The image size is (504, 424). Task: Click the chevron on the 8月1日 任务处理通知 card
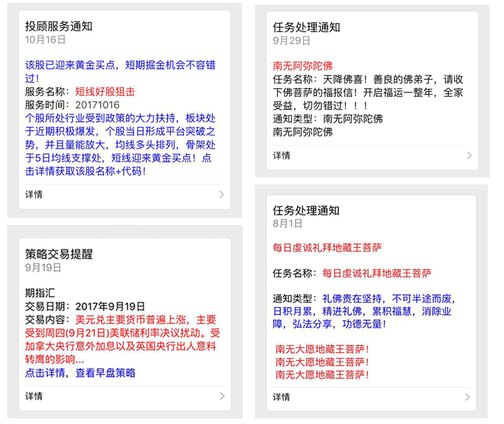coord(469,397)
